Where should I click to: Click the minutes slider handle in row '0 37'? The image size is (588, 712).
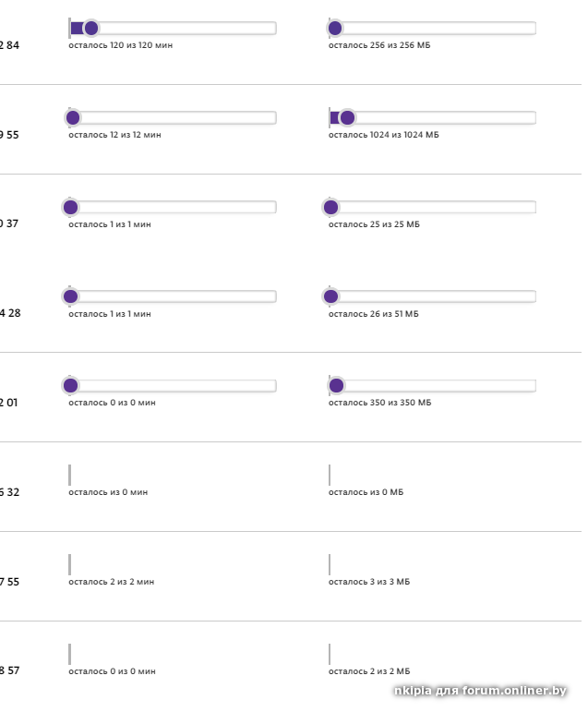70,207
